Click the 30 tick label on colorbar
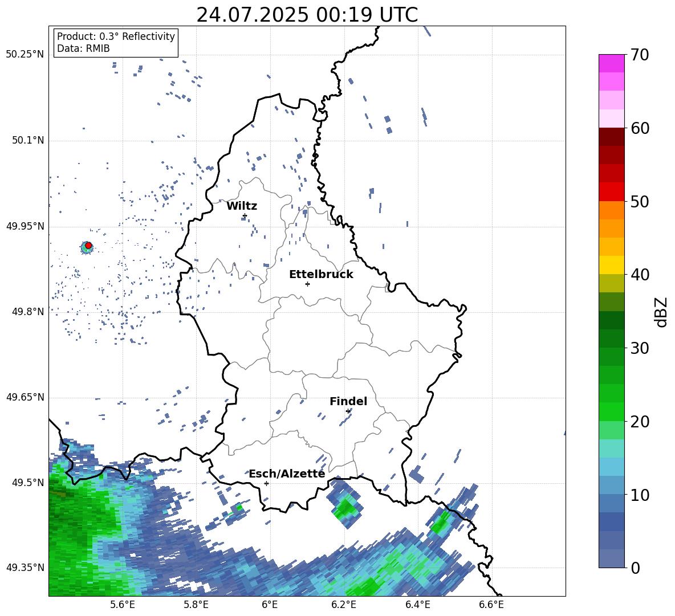 click(x=640, y=348)
